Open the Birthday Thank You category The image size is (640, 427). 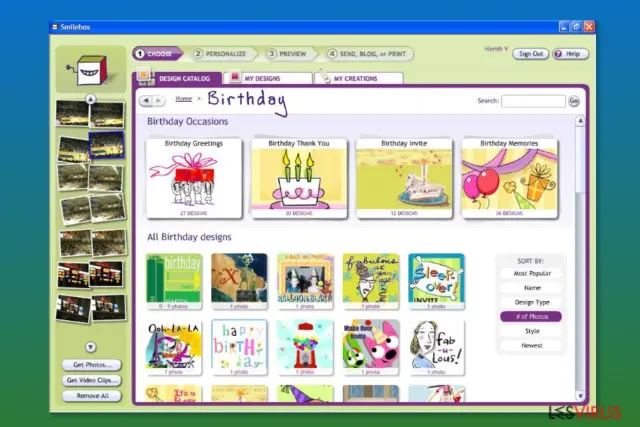299,178
